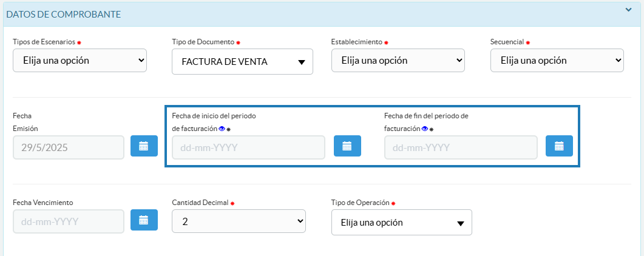
Task: Open calendar picker for Fecha Emisión
Action: pyautogui.click(x=144, y=146)
